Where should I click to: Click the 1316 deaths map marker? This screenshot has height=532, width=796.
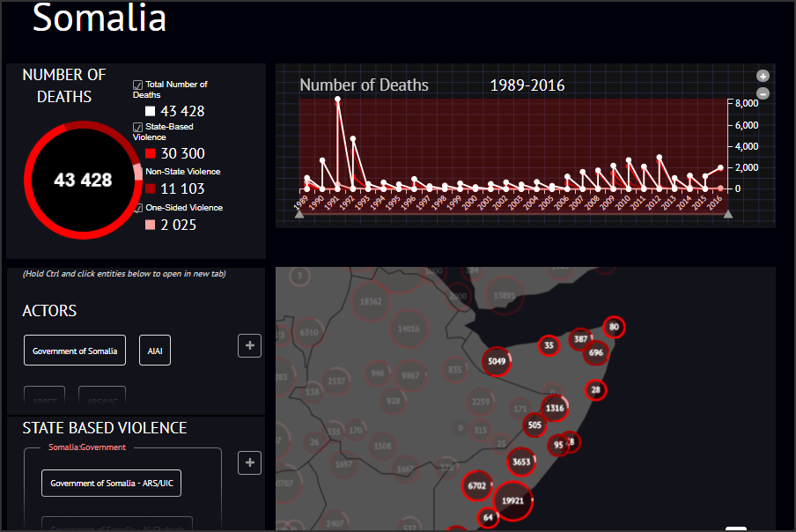[x=554, y=408]
